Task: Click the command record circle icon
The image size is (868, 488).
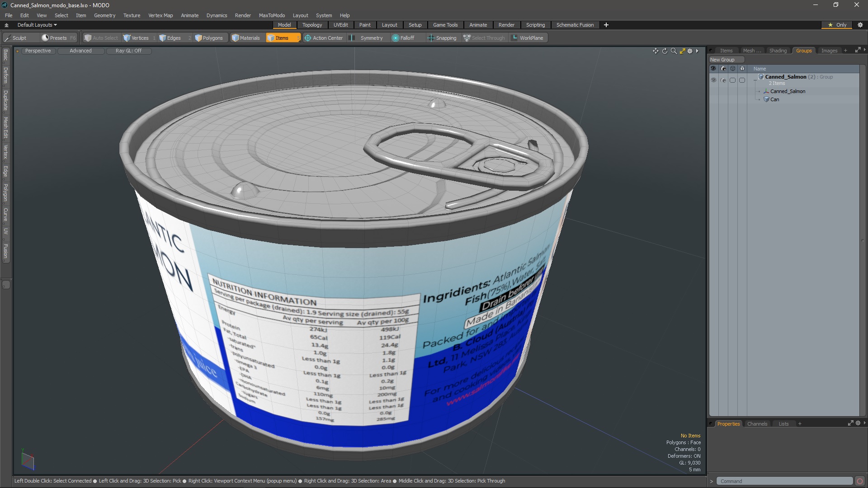Action: 860,481
